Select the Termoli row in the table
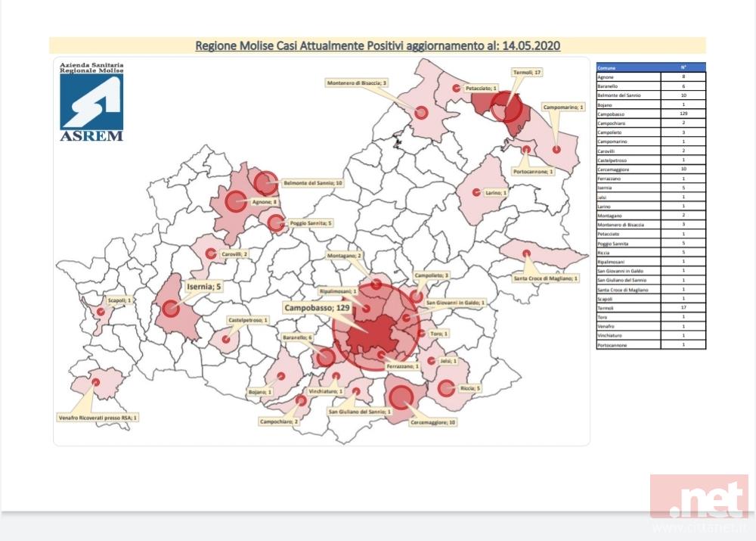This screenshot has width=756, height=541. [x=650, y=308]
